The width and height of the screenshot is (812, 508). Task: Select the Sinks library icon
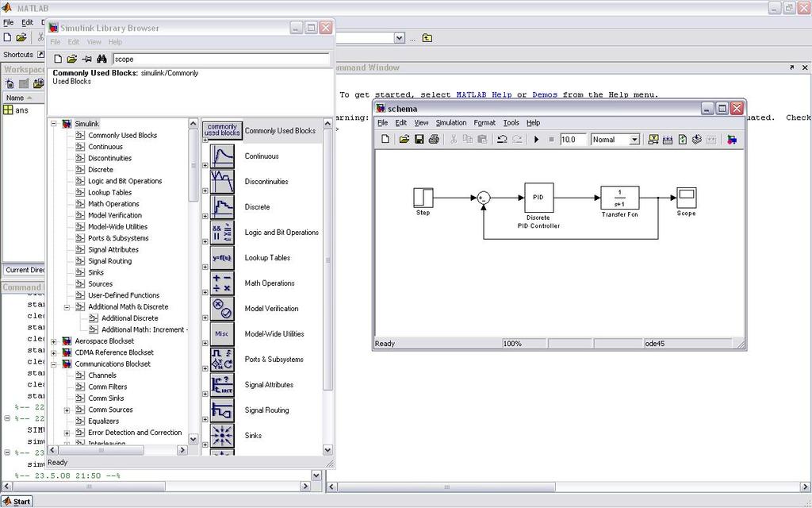coord(222,436)
